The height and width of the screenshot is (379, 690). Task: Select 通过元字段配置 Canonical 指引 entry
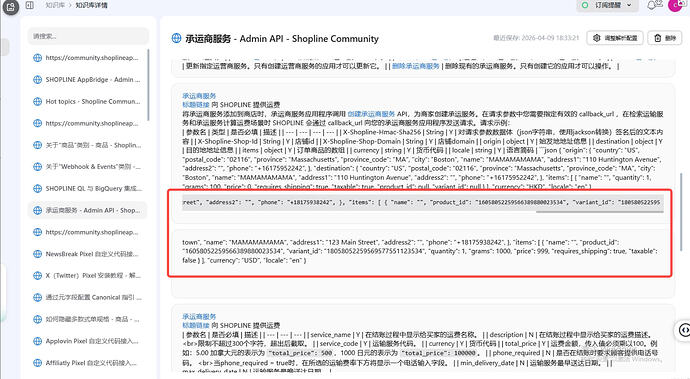[x=88, y=298]
